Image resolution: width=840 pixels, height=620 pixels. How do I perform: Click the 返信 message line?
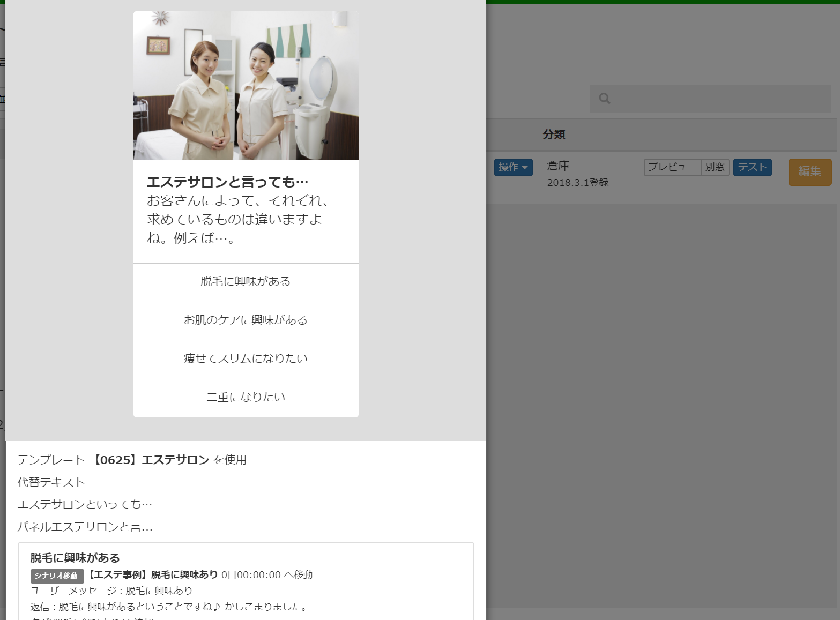click(170, 607)
